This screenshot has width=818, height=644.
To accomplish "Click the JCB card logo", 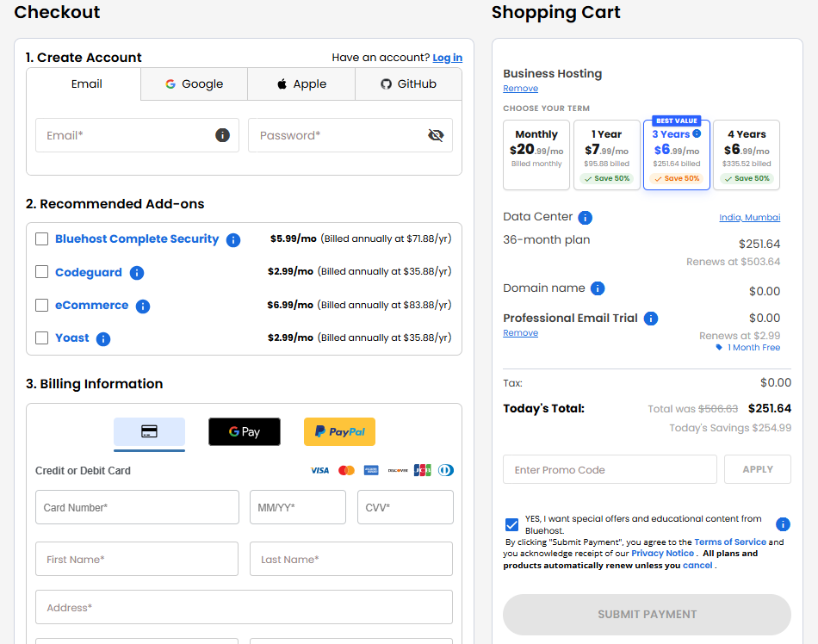I will (423, 470).
